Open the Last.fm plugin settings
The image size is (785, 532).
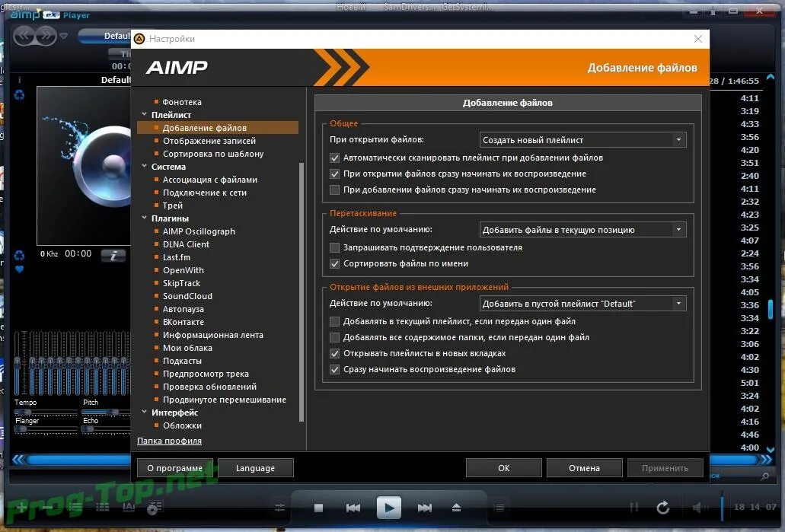(176, 257)
